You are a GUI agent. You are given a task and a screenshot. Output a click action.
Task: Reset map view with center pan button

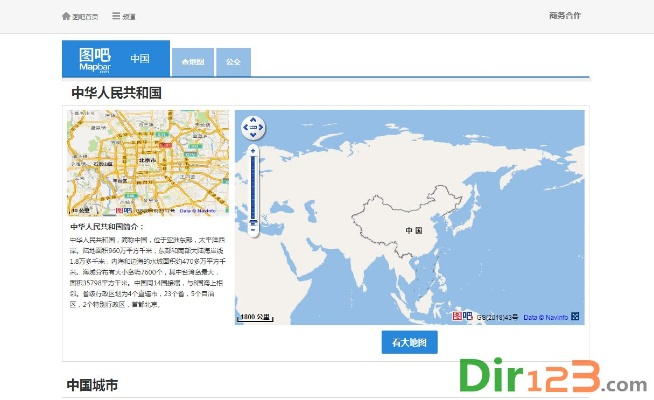[x=253, y=127]
